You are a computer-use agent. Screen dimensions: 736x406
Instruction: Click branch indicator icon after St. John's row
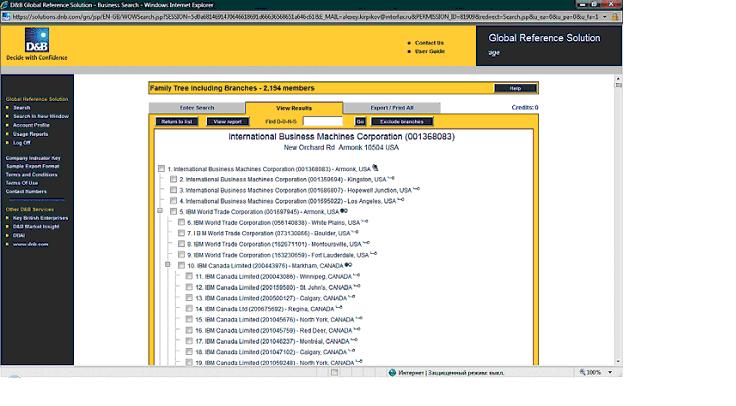[x=357, y=286]
